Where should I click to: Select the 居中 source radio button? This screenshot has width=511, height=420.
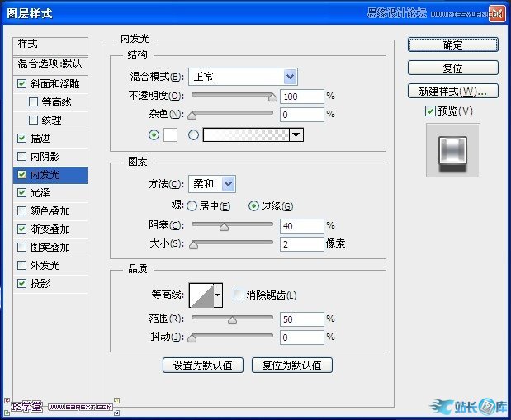click(192, 206)
